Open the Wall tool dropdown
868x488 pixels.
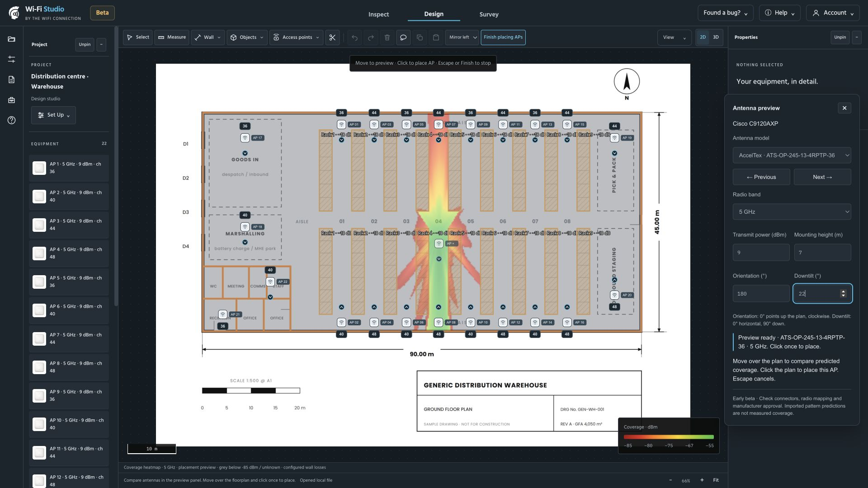[208, 38]
